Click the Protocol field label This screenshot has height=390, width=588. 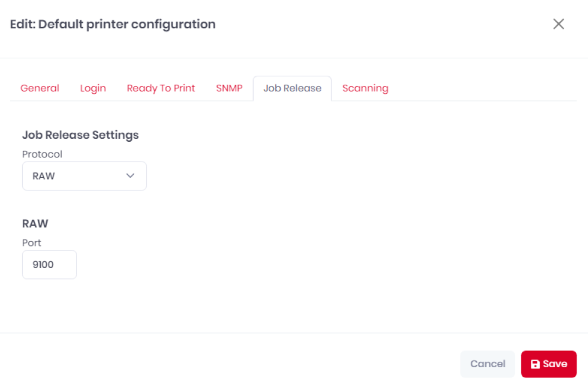(42, 154)
